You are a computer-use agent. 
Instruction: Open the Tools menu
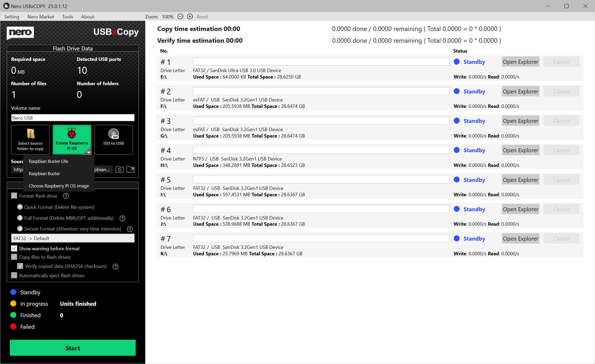pos(68,17)
